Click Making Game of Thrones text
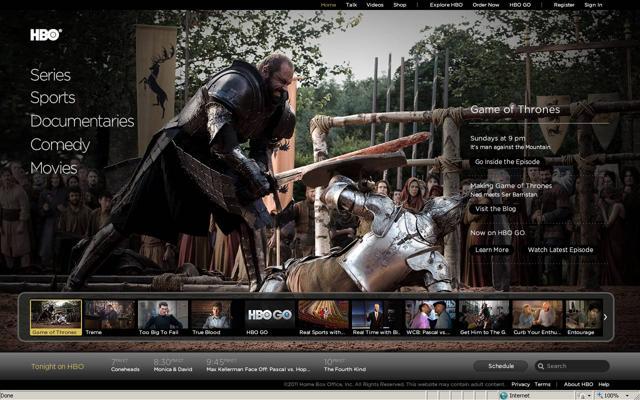This screenshot has height=400, width=640. pyautogui.click(x=511, y=186)
